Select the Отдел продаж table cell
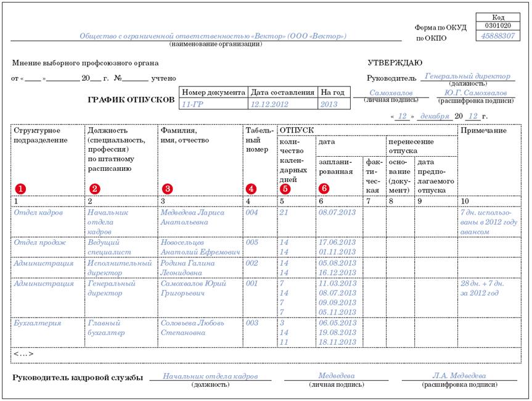 tap(40, 242)
